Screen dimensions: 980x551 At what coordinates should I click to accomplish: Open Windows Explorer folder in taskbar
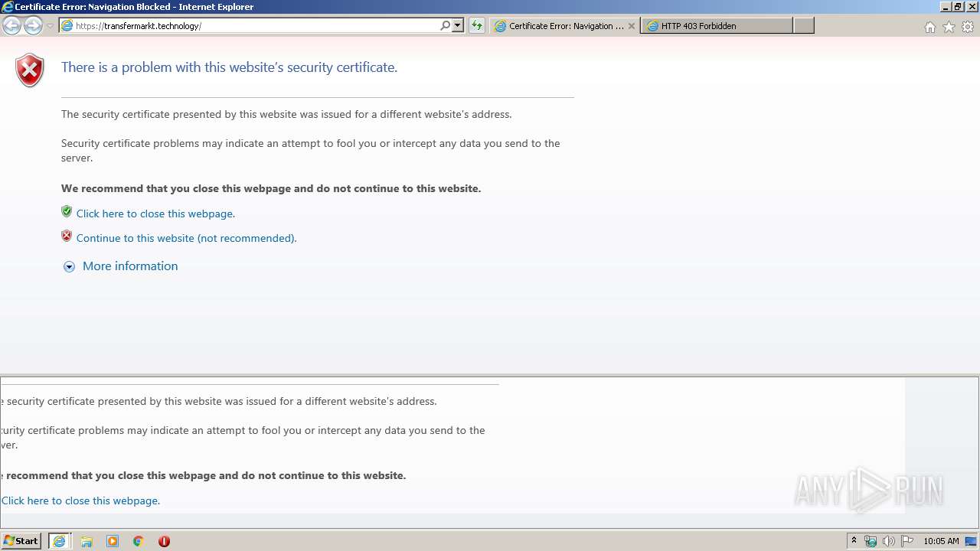click(87, 541)
